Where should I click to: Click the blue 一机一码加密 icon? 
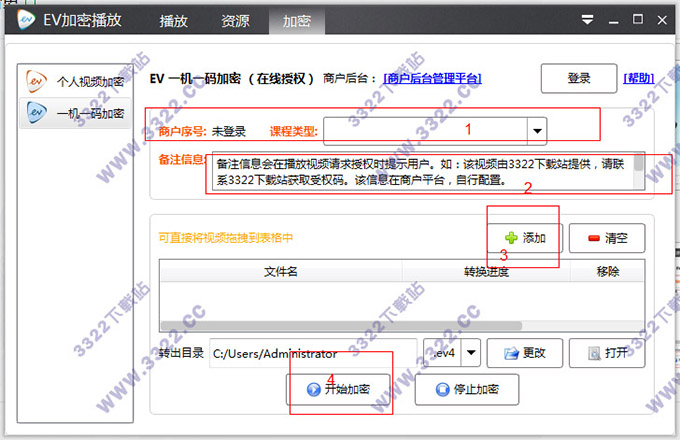36,113
